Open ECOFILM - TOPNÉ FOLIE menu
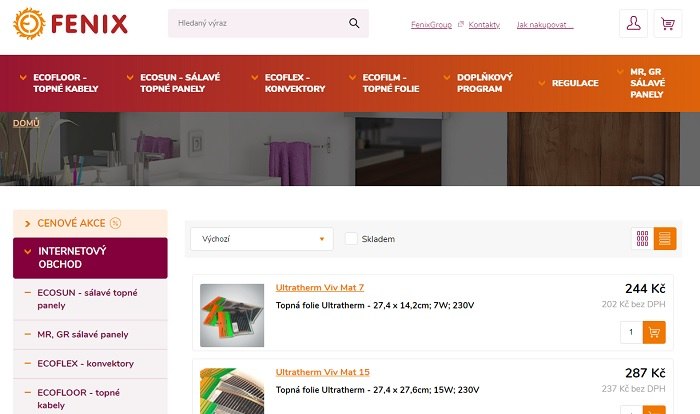700x414 pixels. click(x=391, y=83)
